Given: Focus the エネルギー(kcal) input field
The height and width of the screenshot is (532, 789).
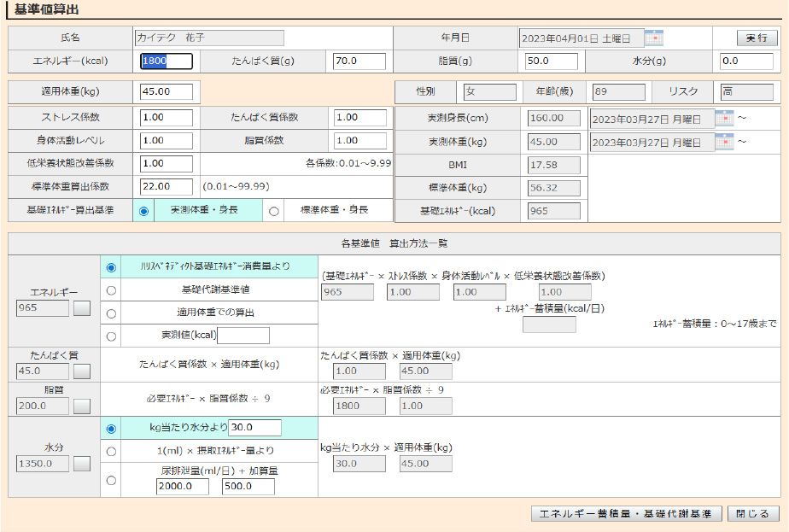Looking at the screenshot, I should [x=167, y=61].
